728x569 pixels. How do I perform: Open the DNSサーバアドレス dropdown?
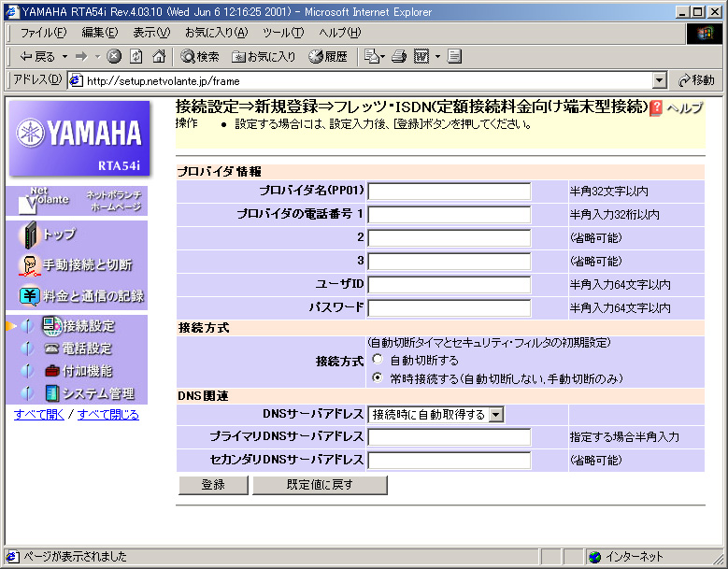pyautogui.click(x=495, y=414)
